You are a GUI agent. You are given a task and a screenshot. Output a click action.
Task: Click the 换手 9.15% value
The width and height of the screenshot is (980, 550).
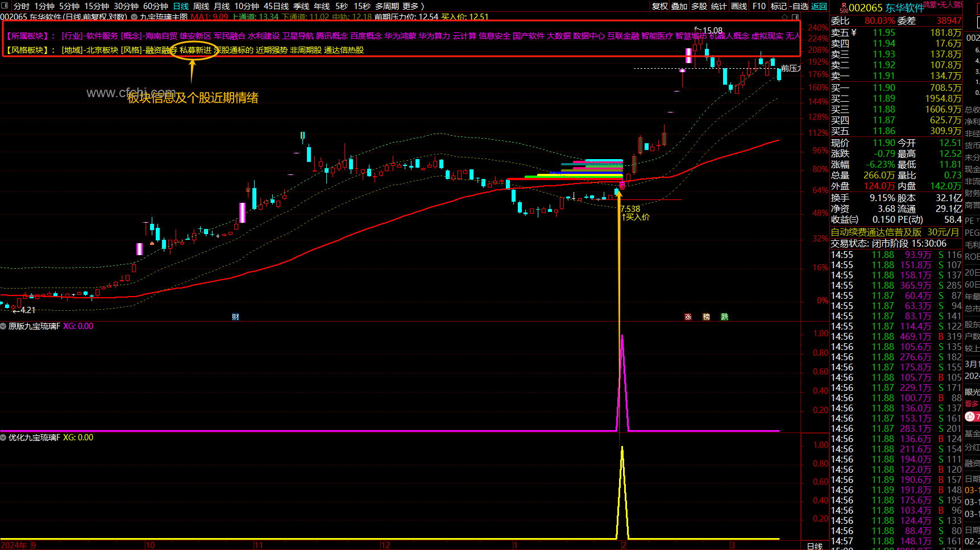tap(883, 198)
